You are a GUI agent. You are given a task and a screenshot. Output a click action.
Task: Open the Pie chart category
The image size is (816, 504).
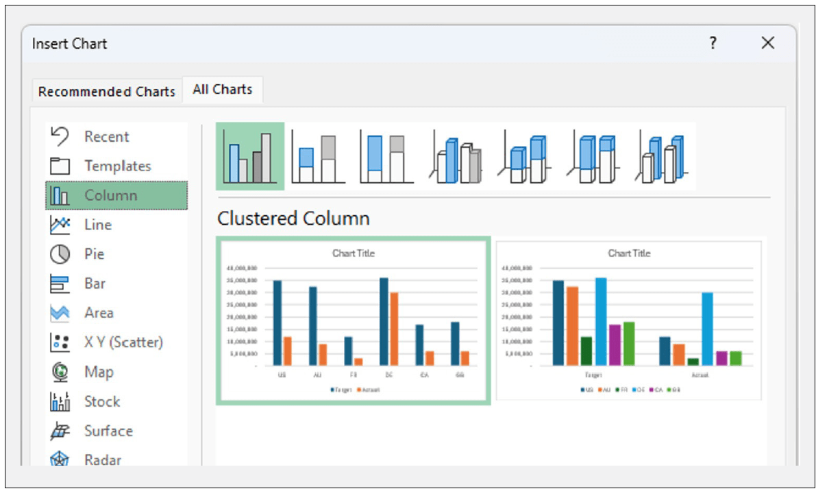click(x=93, y=253)
